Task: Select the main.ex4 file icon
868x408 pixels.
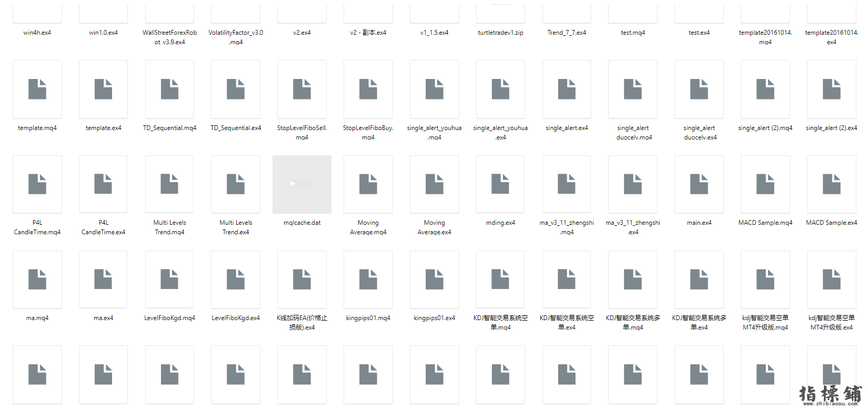Action: click(699, 184)
